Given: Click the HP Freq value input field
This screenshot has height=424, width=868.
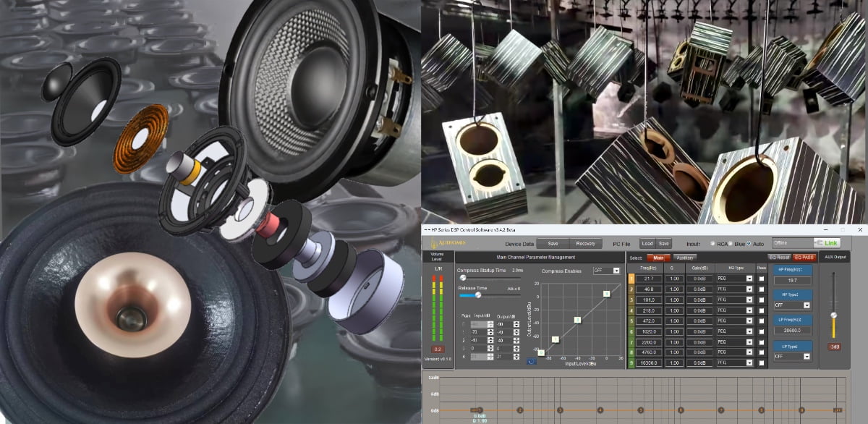Looking at the screenshot, I should coord(794,279).
